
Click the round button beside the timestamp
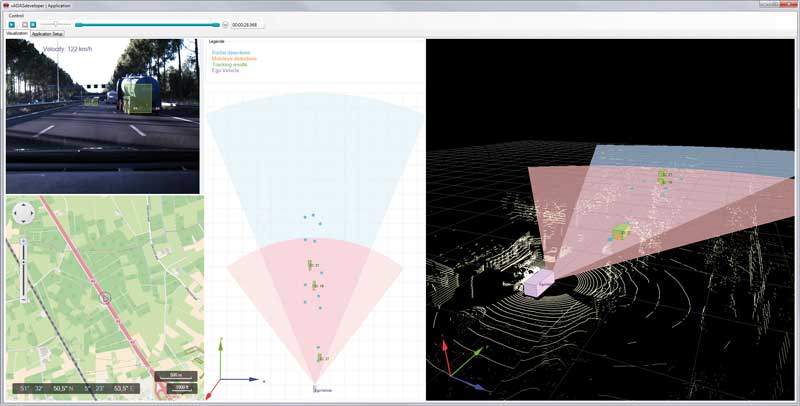[225, 24]
